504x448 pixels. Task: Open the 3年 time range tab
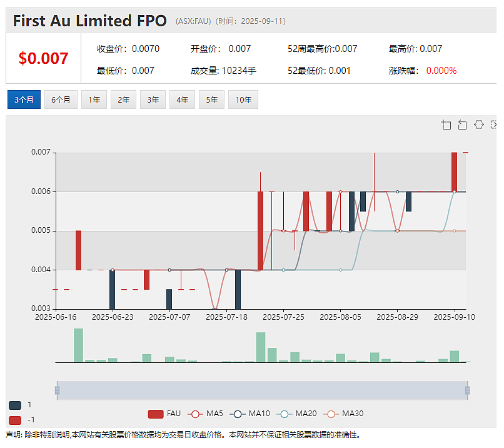pyautogui.click(x=153, y=99)
